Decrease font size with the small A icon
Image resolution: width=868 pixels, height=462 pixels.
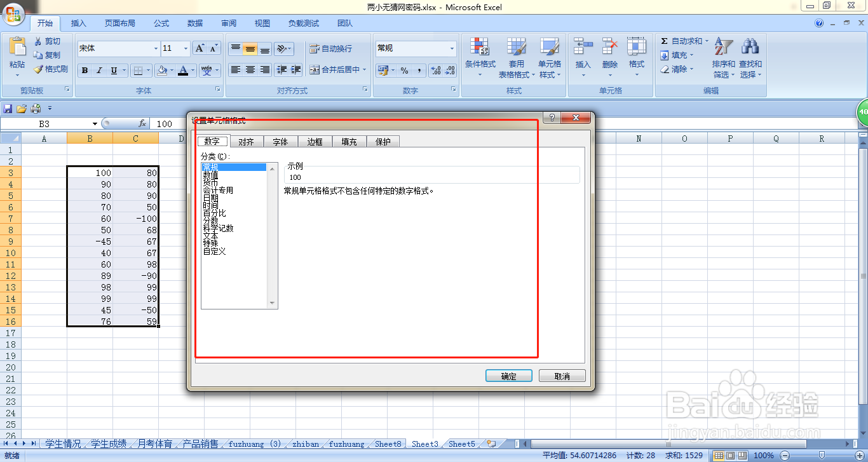(214, 48)
